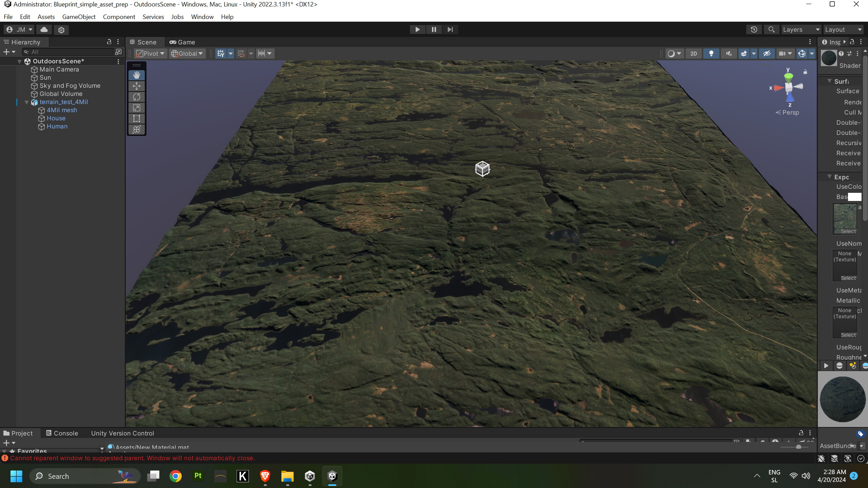Viewport: 868px width, 488px height.
Task: Select the Move tool in scene toolbar
Action: tap(137, 86)
